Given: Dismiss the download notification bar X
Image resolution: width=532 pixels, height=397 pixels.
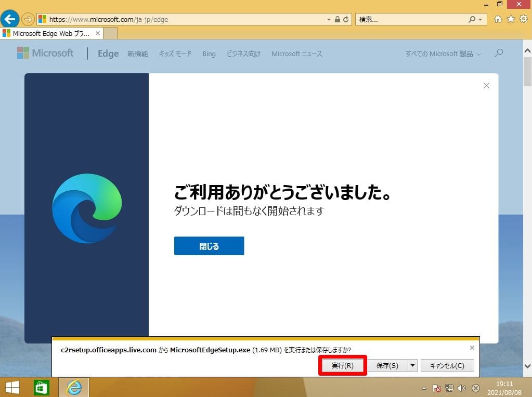Looking at the screenshot, I should [x=472, y=348].
